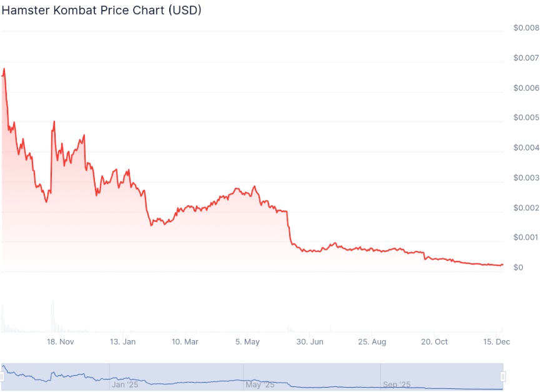The image size is (544, 392).
Task: Click the $0.005 price axis label
Action: pos(527,117)
